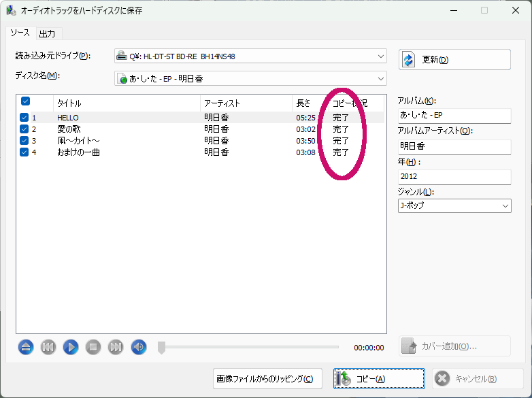Click 明日香 artist in the 愛の歌 row
This screenshot has height=398, width=532.
[x=216, y=129]
